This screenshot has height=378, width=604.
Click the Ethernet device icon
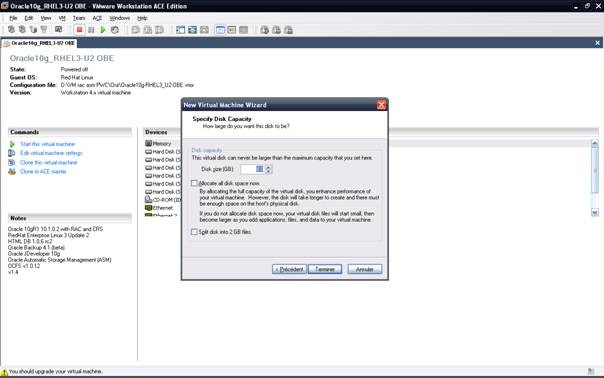coord(148,208)
